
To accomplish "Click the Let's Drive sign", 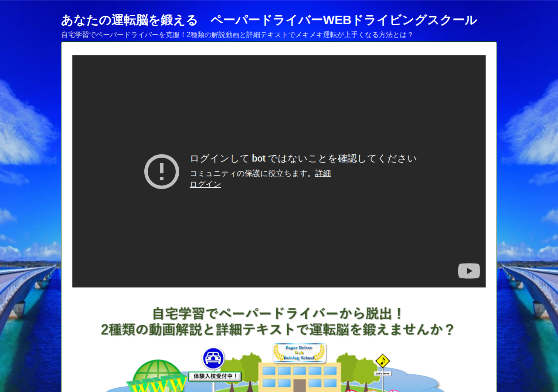I will [383, 373].
